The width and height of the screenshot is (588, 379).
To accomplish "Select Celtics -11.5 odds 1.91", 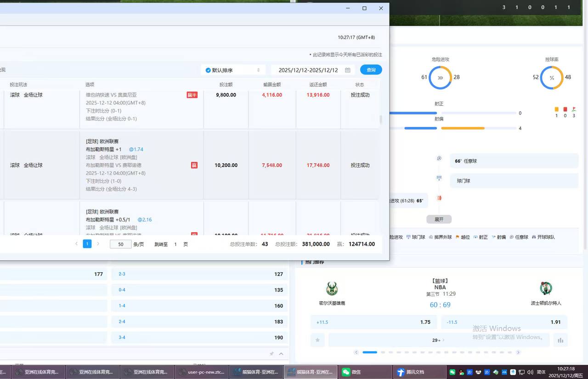I will pyautogui.click(x=504, y=322).
